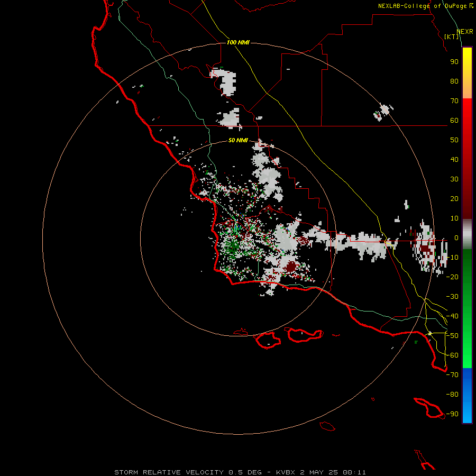
Task: Click the NEXLAB-College of DuPage credit text
Action: (426, 6)
